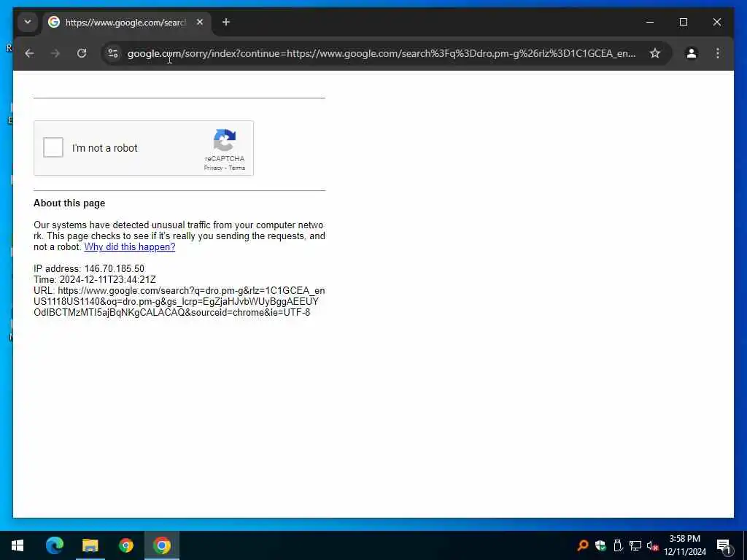Click the muted volume tray icon
747x560 pixels.
[x=652, y=546]
